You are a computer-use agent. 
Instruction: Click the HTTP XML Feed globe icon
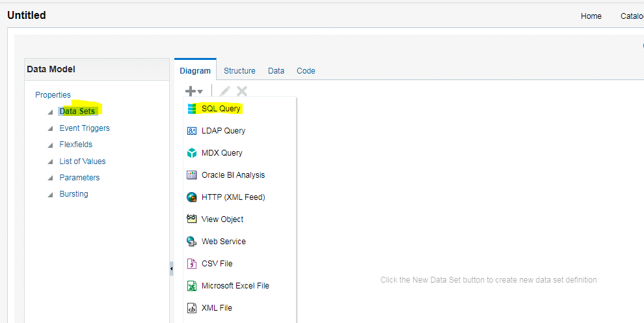tap(192, 197)
